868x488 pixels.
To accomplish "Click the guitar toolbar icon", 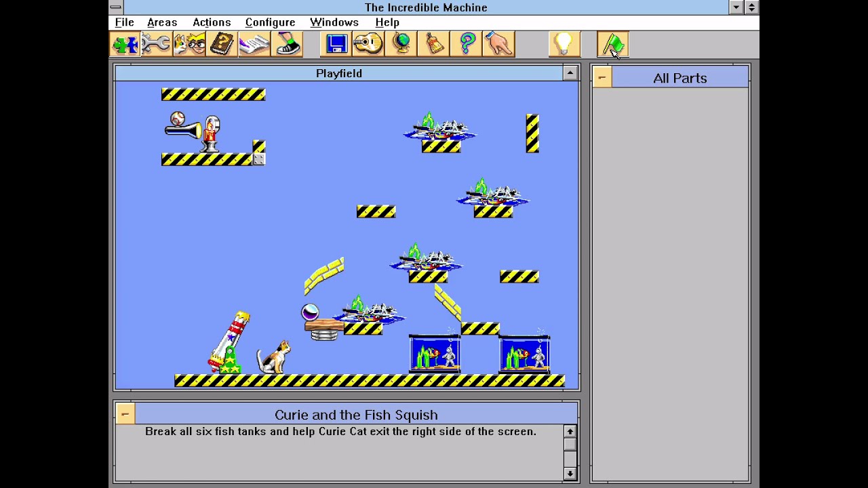I will tap(368, 44).
